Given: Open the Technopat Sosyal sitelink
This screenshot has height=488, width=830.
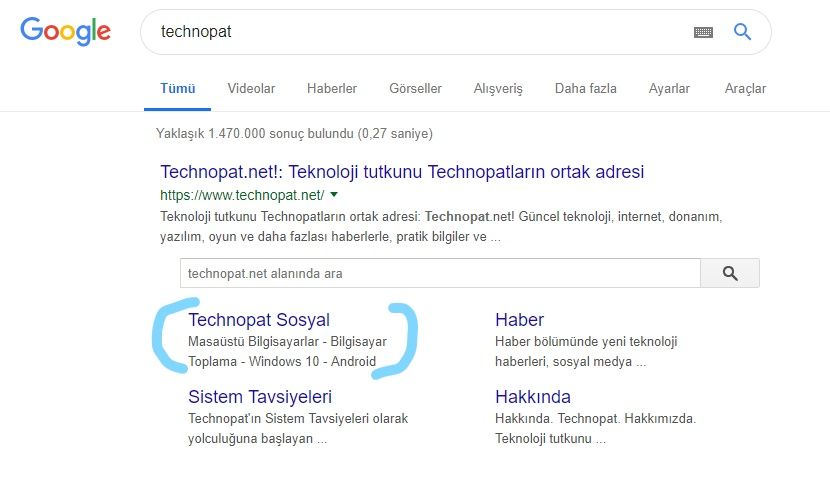Looking at the screenshot, I should coord(259,320).
